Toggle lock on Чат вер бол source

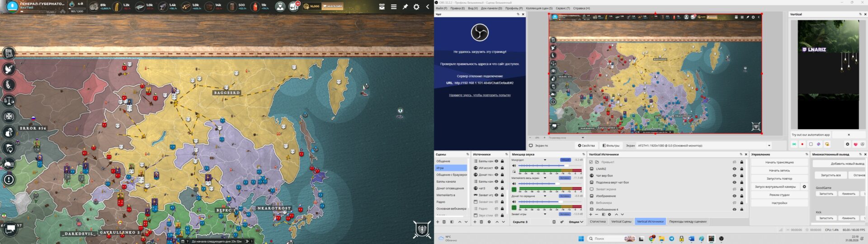click(742, 175)
